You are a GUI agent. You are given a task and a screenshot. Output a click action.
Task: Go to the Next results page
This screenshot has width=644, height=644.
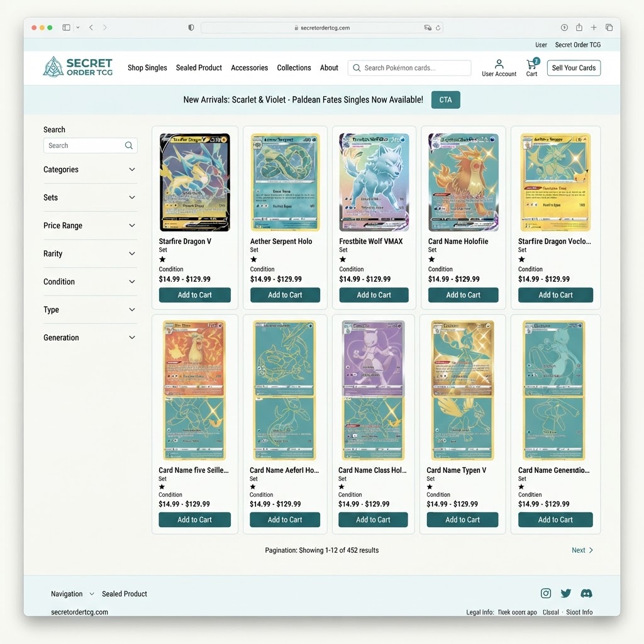582,550
